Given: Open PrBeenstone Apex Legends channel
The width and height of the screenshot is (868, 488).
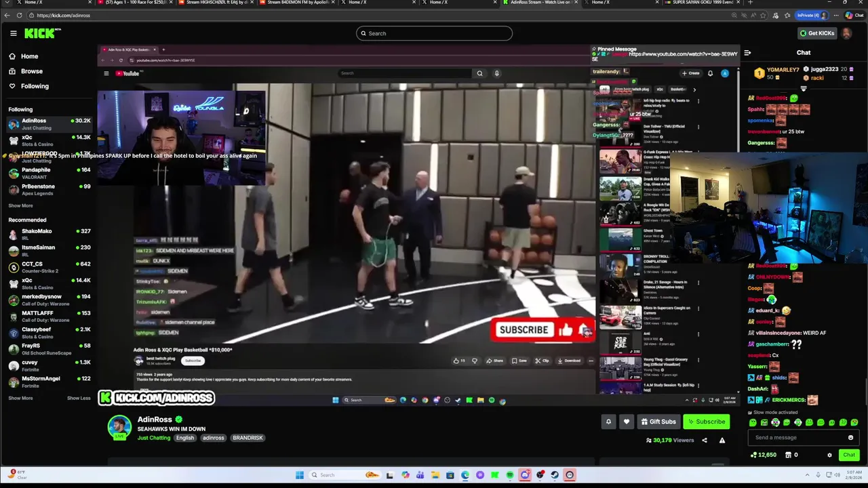Looking at the screenshot, I should (49, 190).
